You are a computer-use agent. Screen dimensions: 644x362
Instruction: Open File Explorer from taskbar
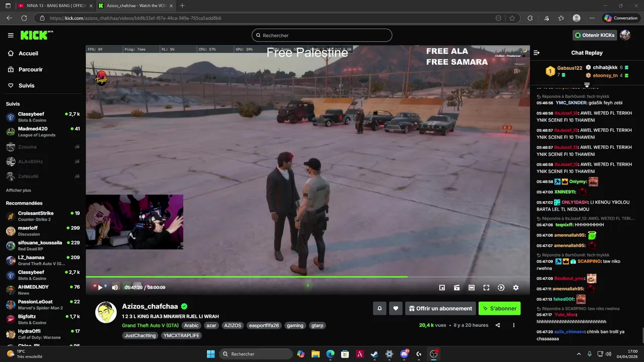[x=315, y=354]
